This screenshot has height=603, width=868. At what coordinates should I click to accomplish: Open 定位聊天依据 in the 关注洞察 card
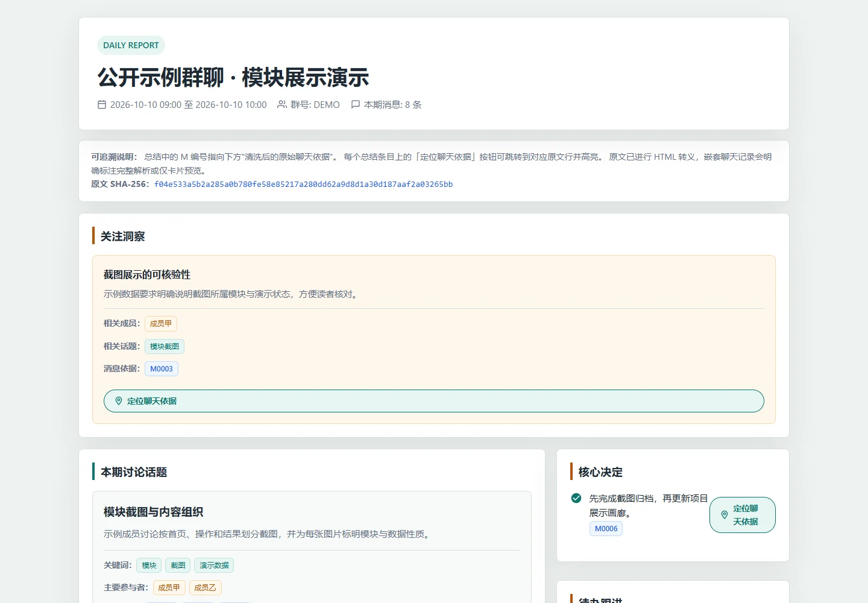(x=434, y=401)
